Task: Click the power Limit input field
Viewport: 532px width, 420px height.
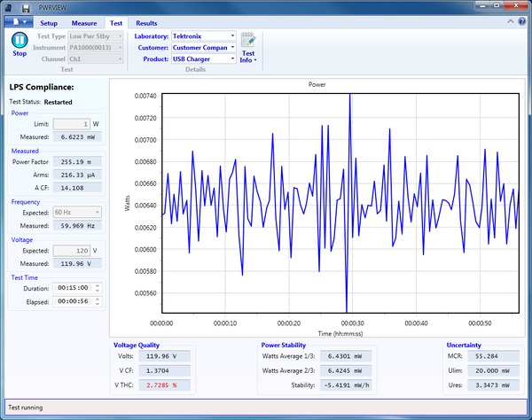Action: pos(73,125)
